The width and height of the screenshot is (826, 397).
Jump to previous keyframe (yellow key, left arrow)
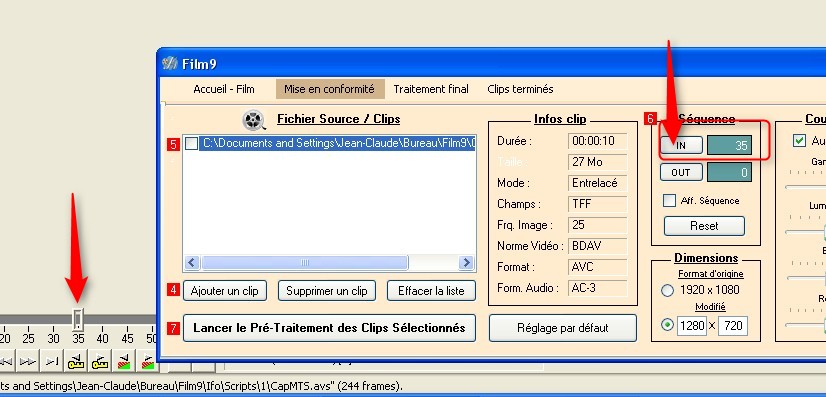pos(76,361)
